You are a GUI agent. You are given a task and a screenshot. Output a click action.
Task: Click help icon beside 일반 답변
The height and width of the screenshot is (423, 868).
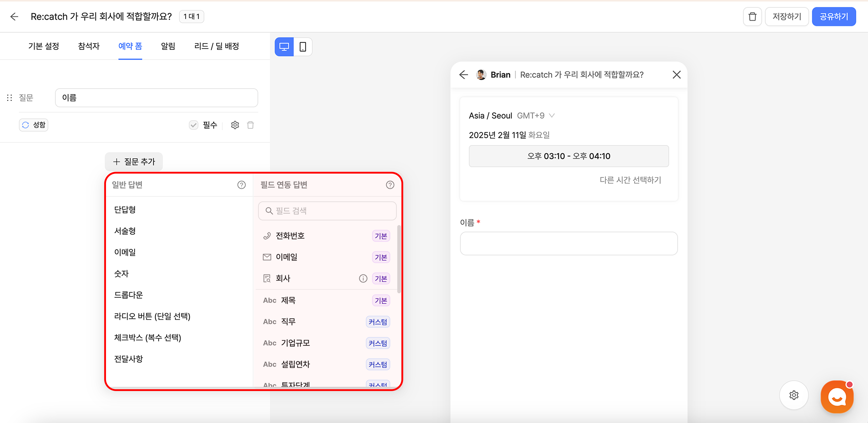coord(241,185)
